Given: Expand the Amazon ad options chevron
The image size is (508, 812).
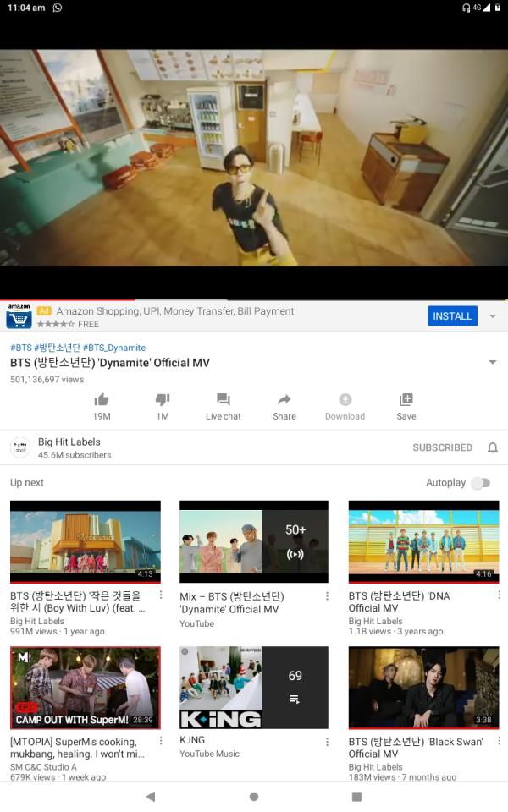Looking at the screenshot, I should click(493, 315).
